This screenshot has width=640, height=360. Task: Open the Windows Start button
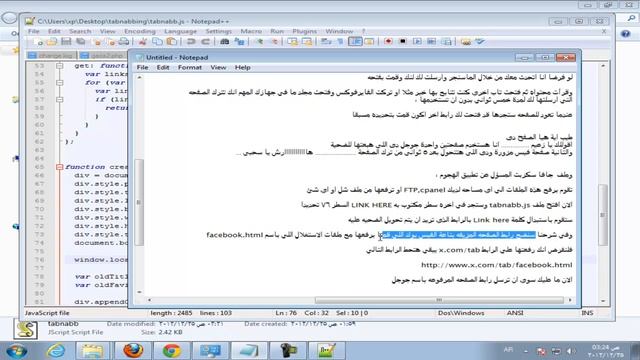(17, 351)
